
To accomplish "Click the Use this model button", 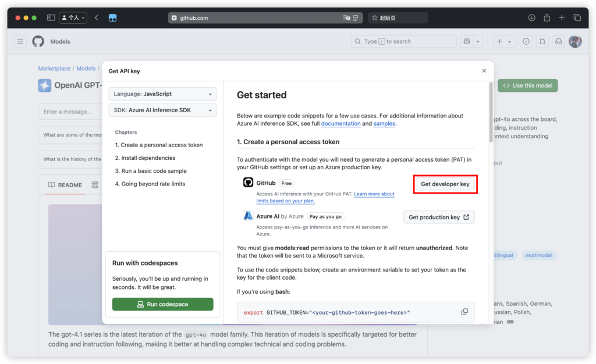I will click(x=527, y=85).
